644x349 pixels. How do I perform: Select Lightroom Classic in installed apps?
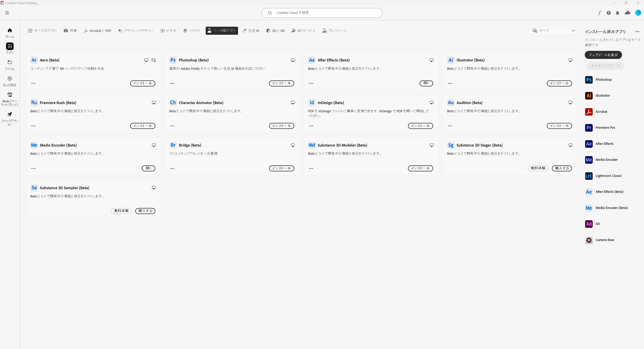[608, 176]
